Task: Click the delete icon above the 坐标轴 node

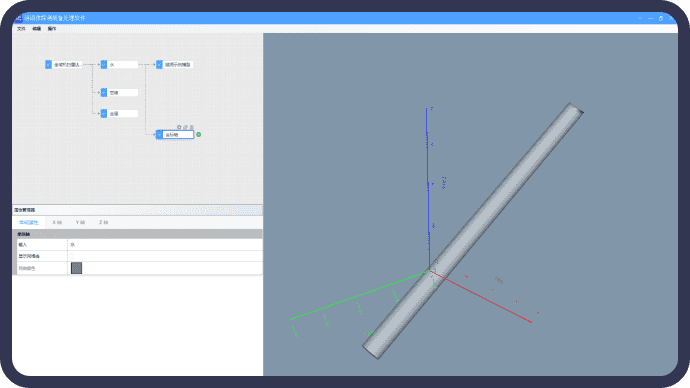Action: tap(191, 127)
